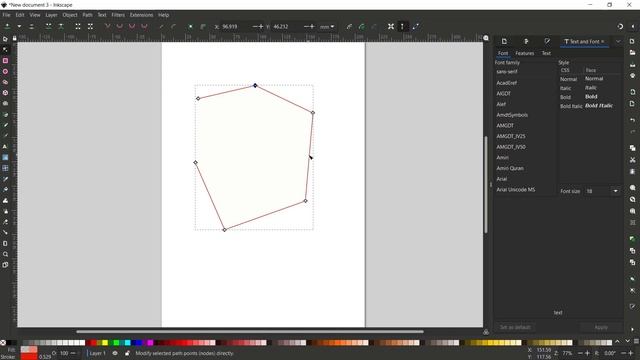The image size is (640, 360).
Task: Select the Text and Font dock tab
Action: tap(584, 42)
